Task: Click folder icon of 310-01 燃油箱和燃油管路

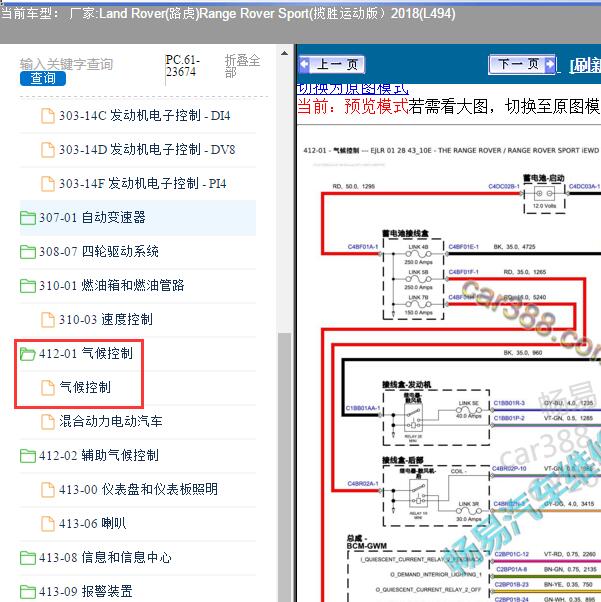Action: click(x=28, y=286)
